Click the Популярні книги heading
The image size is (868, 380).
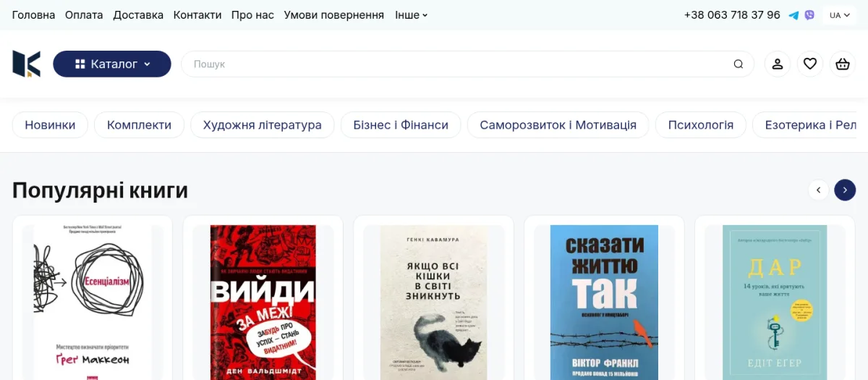pos(100,190)
